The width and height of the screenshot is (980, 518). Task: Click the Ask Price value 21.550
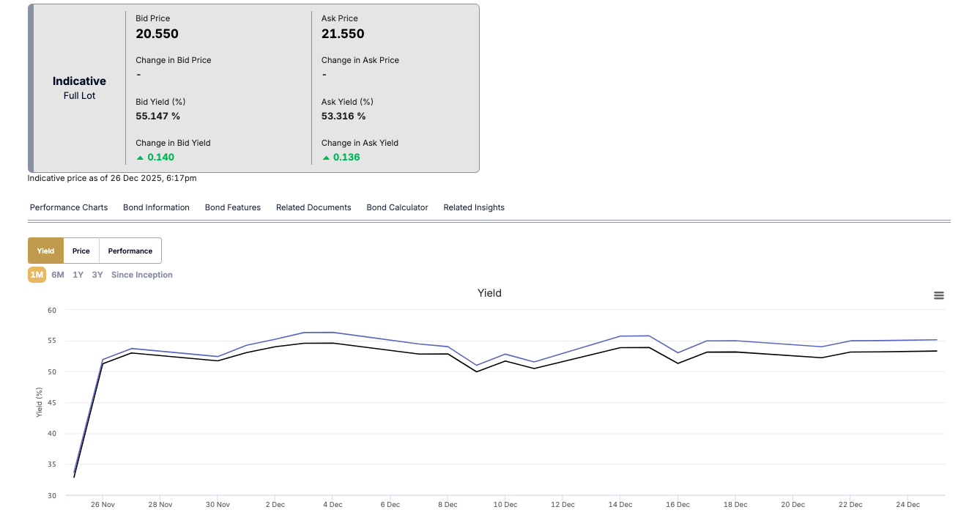[x=343, y=34]
